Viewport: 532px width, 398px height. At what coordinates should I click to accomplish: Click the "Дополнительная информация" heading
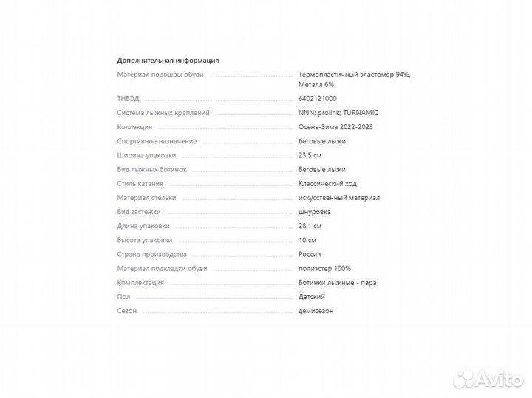(x=168, y=61)
